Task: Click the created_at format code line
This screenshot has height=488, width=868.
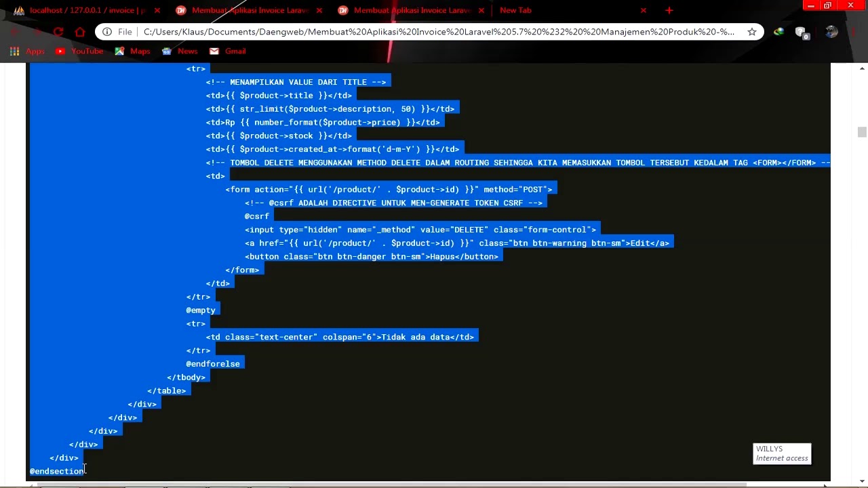Action: point(333,149)
